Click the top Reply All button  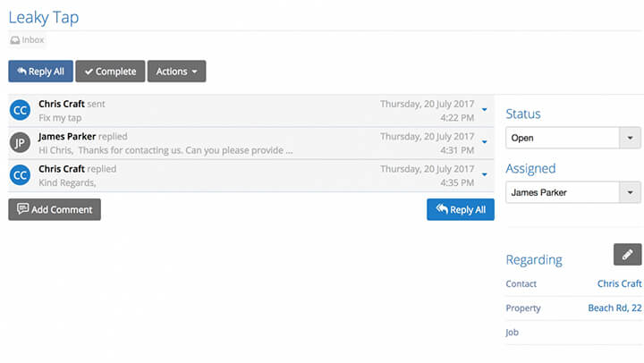pos(40,72)
